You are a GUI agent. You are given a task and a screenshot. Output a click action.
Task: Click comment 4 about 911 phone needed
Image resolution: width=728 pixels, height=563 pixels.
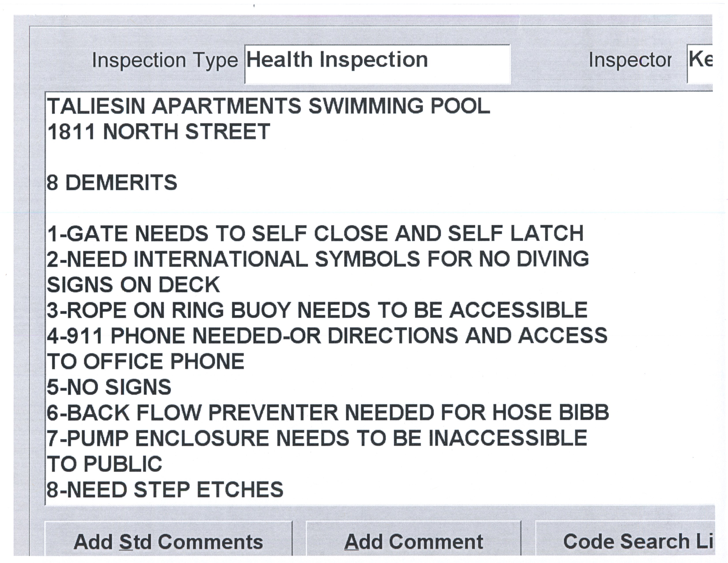[x=327, y=336]
